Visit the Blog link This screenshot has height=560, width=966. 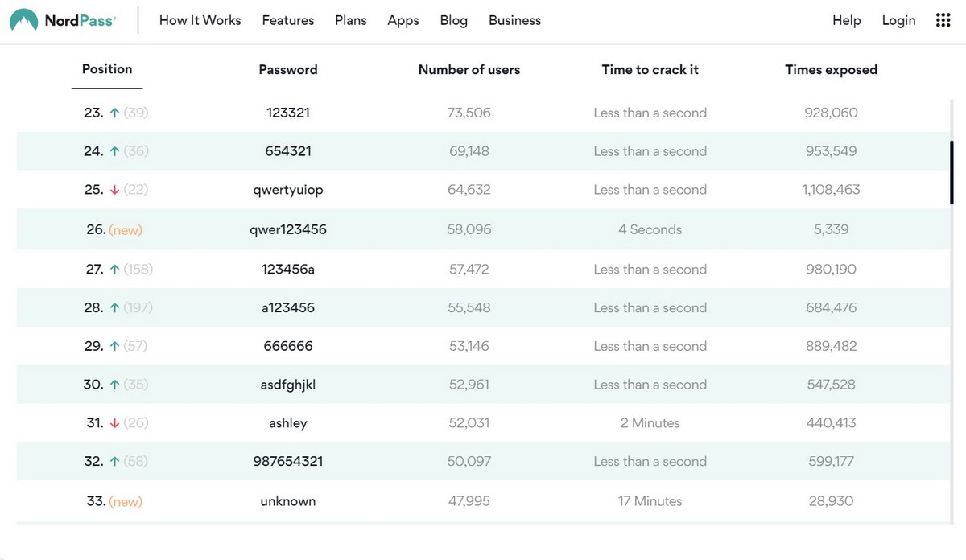tap(453, 20)
